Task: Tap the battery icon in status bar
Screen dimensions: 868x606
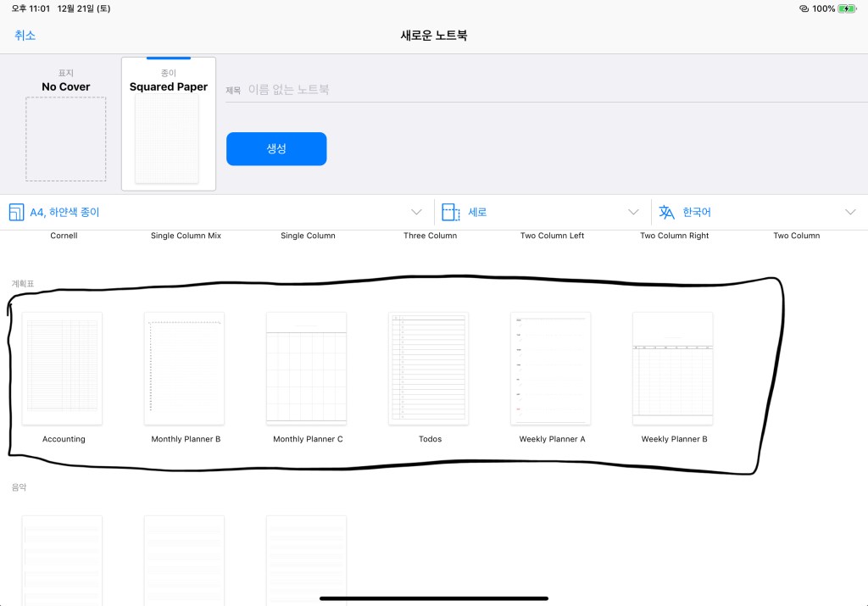Action: pyautogui.click(x=848, y=8)
